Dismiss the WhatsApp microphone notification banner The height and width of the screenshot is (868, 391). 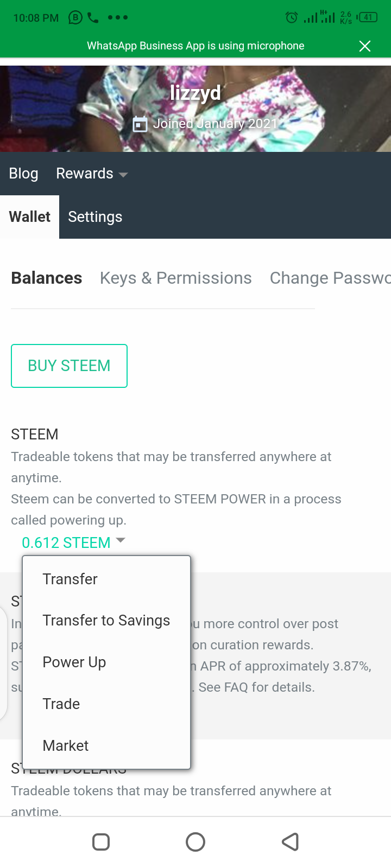tap(365, 46)
